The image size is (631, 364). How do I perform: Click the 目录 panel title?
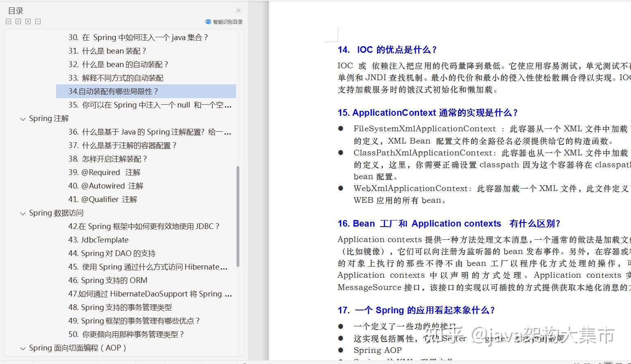[16, 11]
